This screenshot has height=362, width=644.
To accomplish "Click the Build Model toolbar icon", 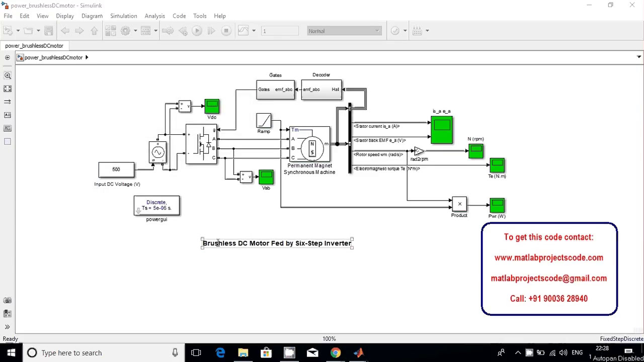I will [417, 31].
